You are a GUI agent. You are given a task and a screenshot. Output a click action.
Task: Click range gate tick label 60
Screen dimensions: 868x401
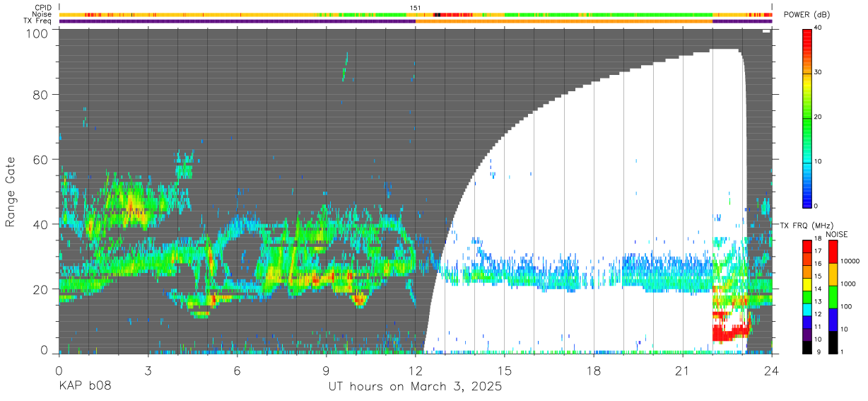tap(40, 159)
